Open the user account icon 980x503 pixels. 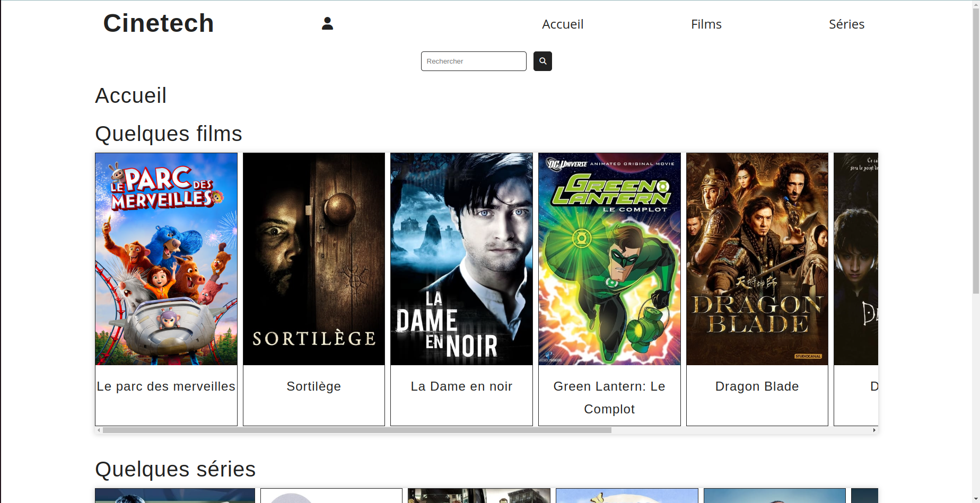(x=327, y=23)
